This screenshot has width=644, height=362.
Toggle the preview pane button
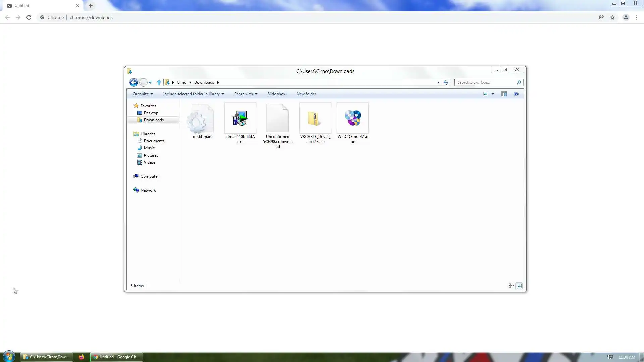pyautogui.click(x=504, y=94)
